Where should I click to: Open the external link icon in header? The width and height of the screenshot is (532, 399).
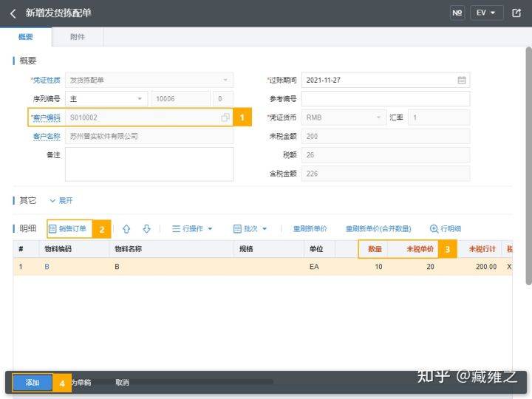(516, 13)
